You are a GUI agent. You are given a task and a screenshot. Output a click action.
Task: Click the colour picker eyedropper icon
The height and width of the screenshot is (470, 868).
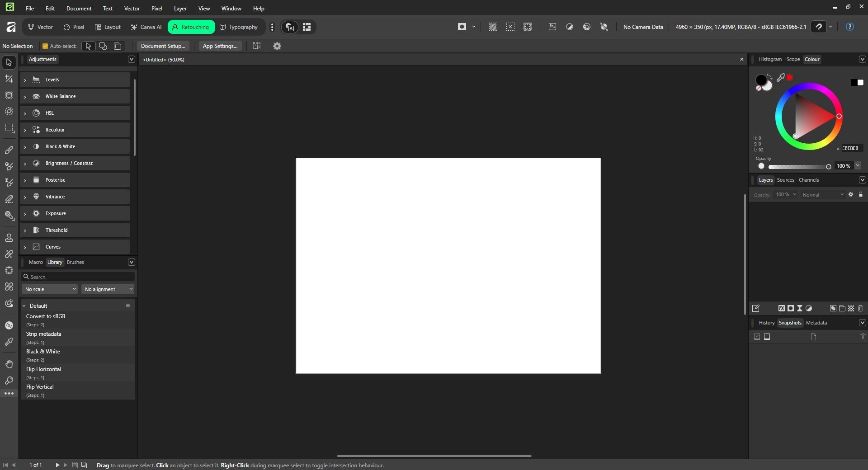[781, 78]
